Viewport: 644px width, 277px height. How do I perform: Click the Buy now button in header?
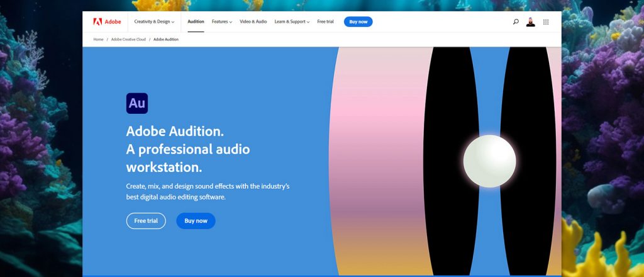click(x=358, y=22)
